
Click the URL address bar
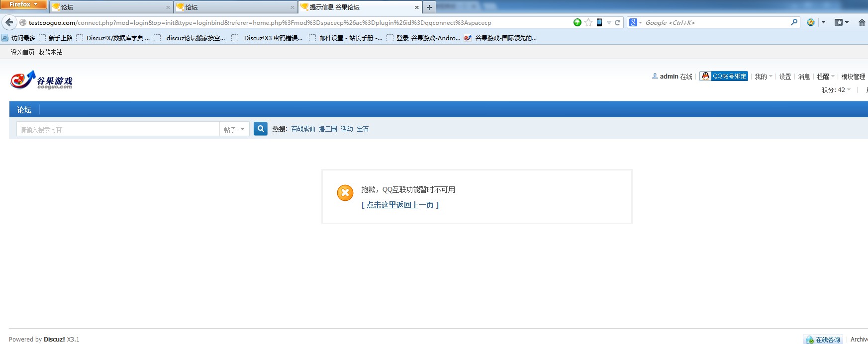298,22
